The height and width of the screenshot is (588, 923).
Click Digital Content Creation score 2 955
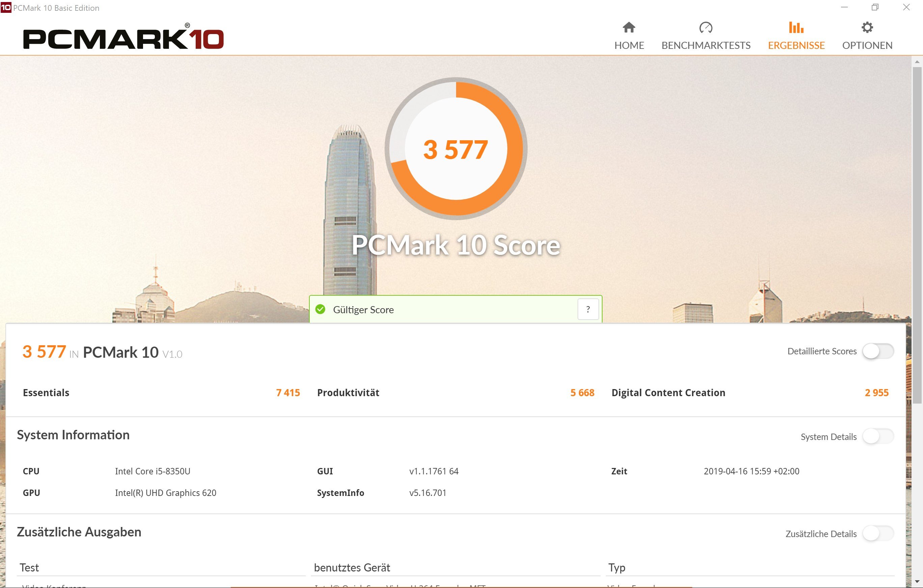click(x=877, y=393)
